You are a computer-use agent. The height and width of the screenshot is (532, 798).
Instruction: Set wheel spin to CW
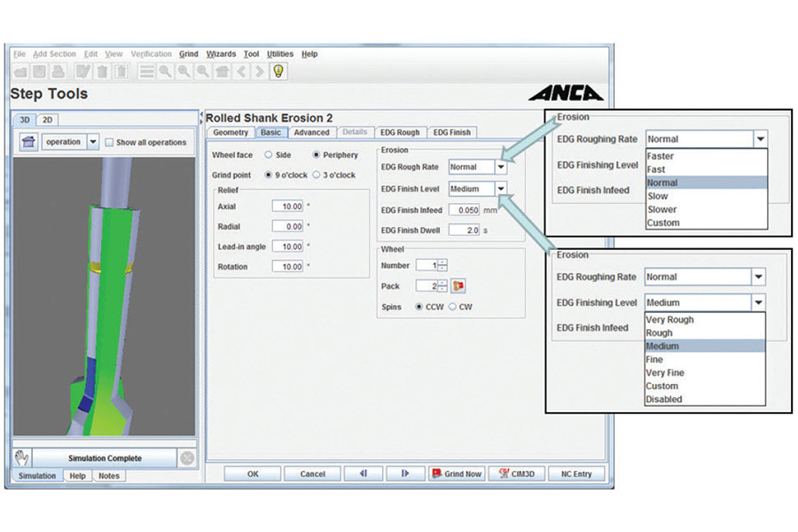click(452, 307)
